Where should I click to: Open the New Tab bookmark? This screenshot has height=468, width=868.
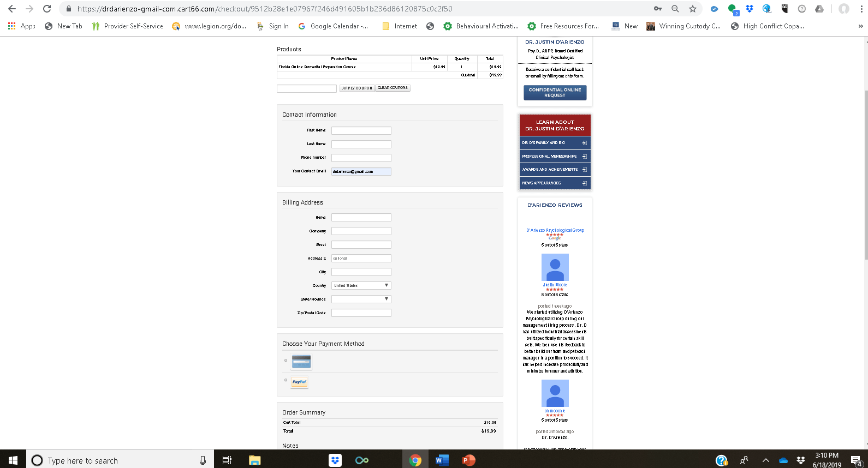[x=63, y=26]
